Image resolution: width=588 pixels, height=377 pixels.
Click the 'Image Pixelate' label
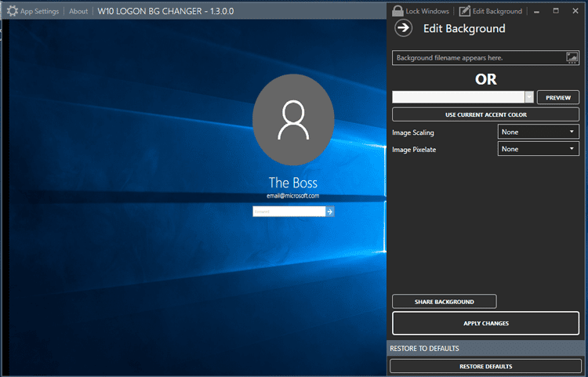[x=414, y=150]
